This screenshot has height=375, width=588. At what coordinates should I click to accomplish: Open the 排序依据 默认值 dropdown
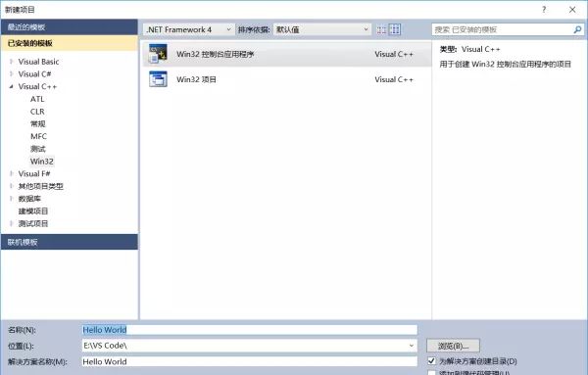(x=322, y=29)
